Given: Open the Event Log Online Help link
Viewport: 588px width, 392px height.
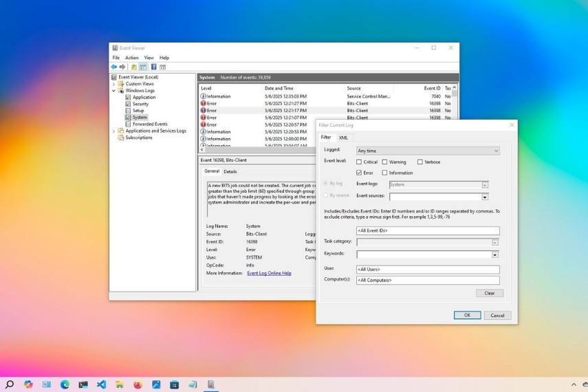Looking at the screenshot, I should [269, 273].
